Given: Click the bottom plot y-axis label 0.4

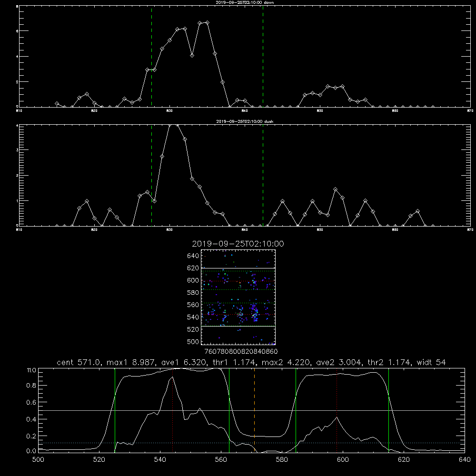Looking at the screenshot, I should tap(31, 419).
